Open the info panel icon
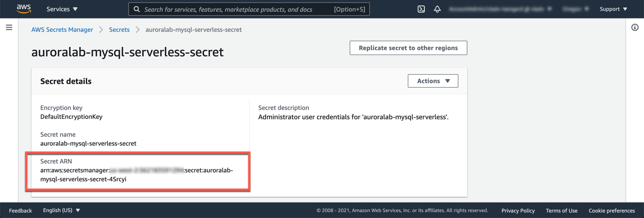Viewport: 644px width, 218px height. [x=635, y=28]
